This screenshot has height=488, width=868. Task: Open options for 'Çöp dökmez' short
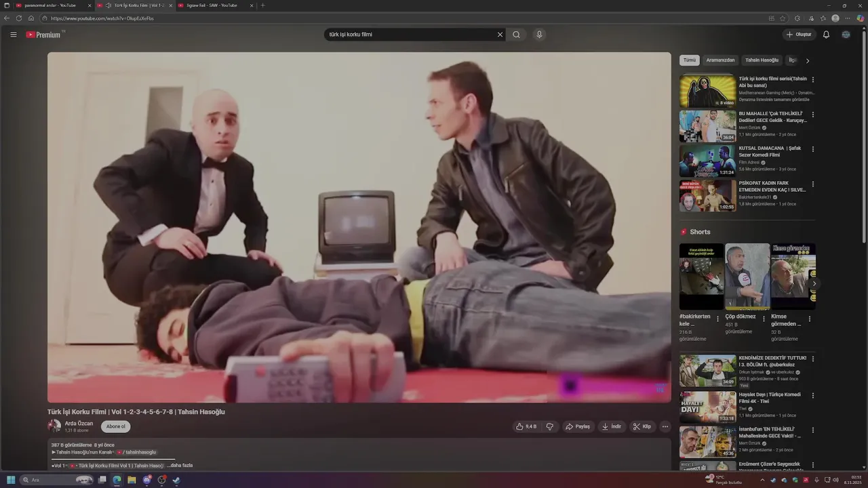click(x=764, y=319)
